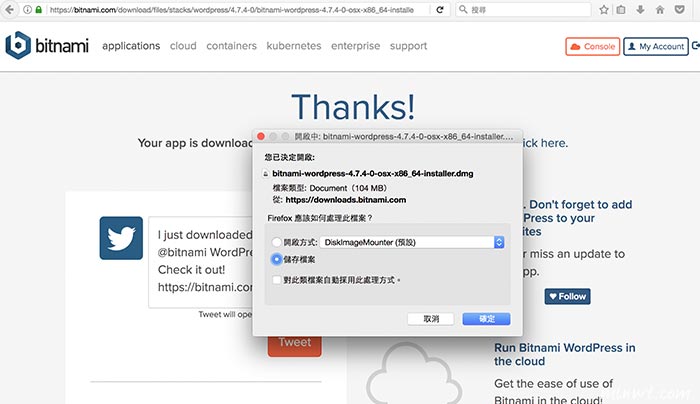This screenshot has height=404, width=700.
Task: Click the dmg file icon in dialog
Action: (266, 174)
